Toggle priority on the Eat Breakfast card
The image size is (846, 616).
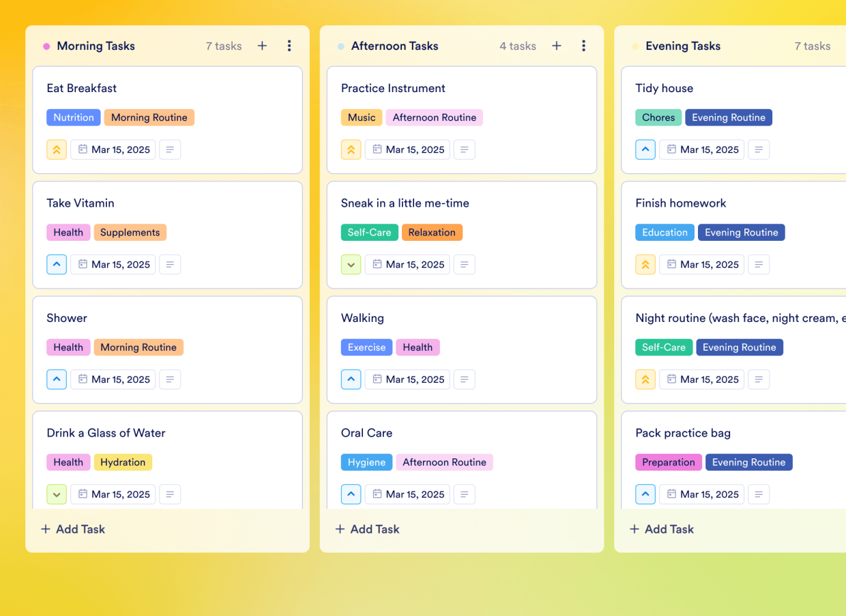pyautogui.click(x=57, y=149)
